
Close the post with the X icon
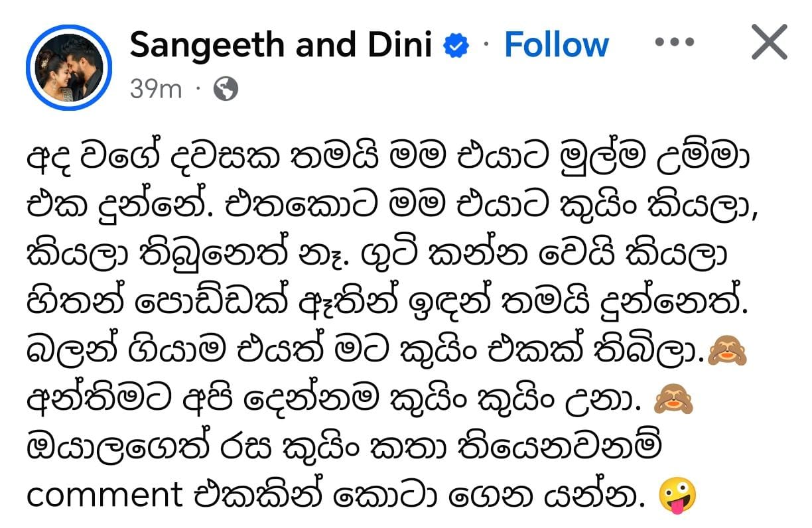769,43
